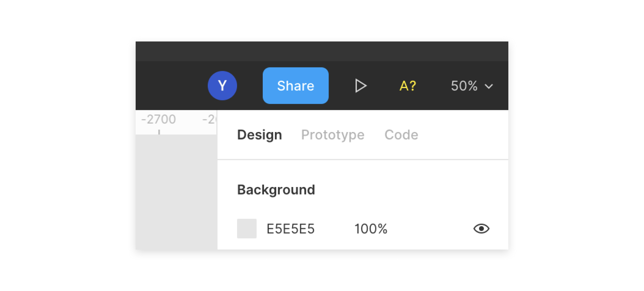Switch to the Design tab
The image size is (644, 291).
point(259,135)
